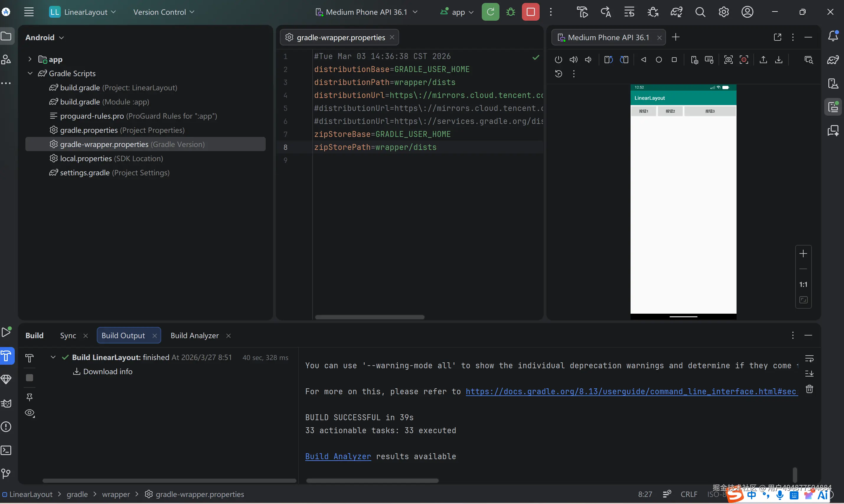Take an emulator screenshot
This screenshot has height=504, width=844.
728,60
